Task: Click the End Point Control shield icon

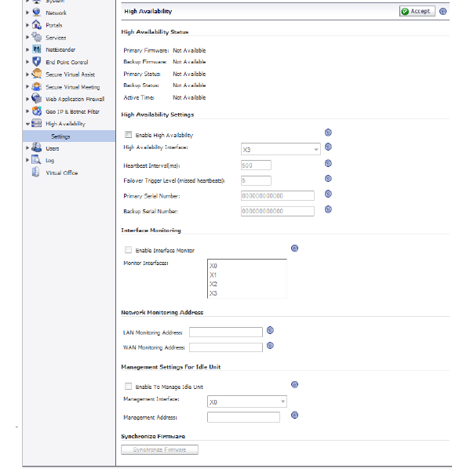Action: pyautogui.click(x=36, y=62)
